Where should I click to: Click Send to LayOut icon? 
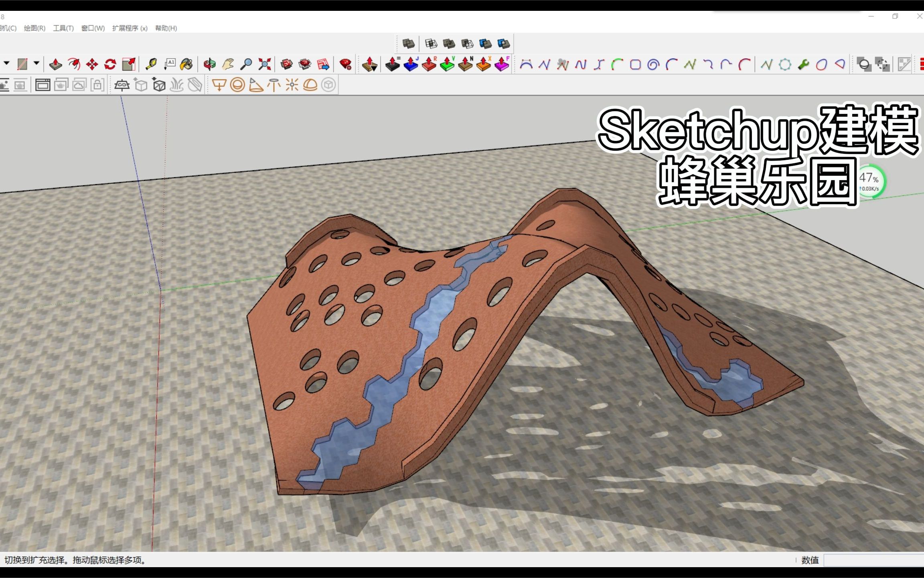[x=323, y=64]
